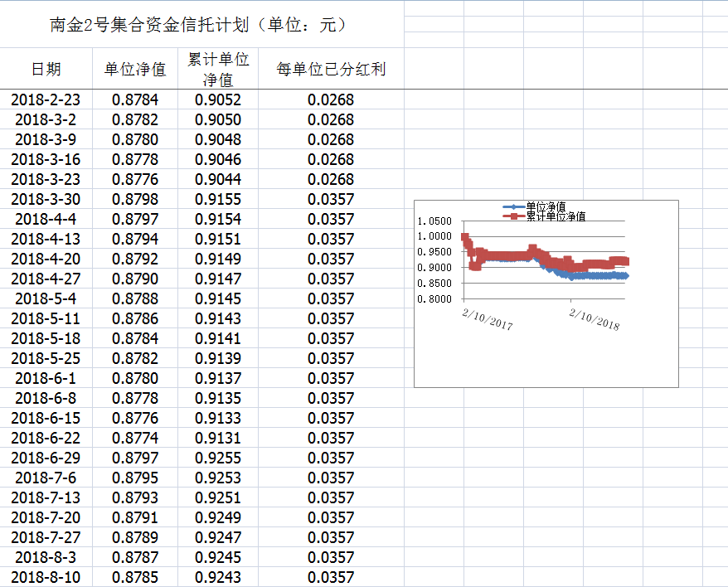Image resolution: width=728 pixels, height=587 pixels.
Task: Click dividend 0.0357 in the 2018-8-10 row
Action: [x=331, y=577]
